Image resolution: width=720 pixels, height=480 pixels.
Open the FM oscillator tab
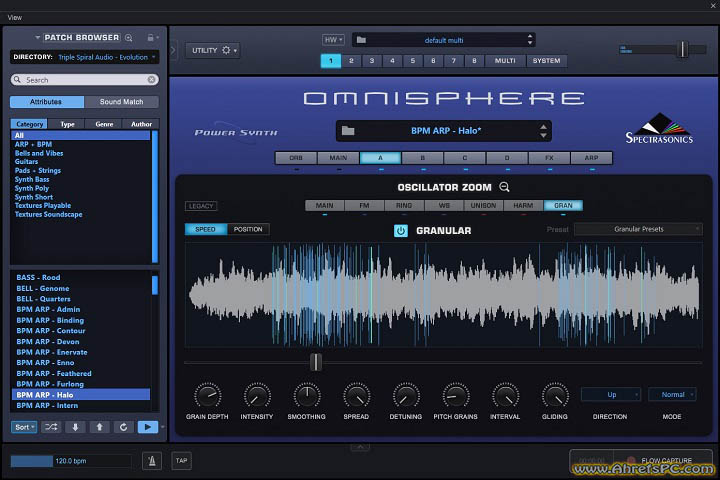click(364, 205)
